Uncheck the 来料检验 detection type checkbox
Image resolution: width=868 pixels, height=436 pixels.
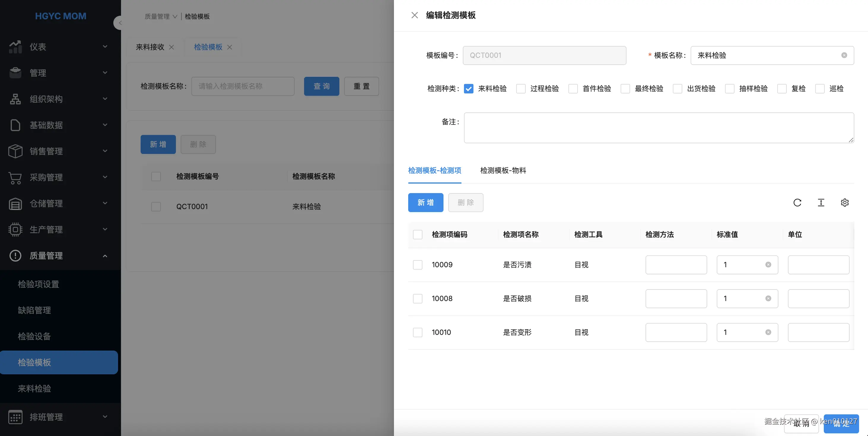click(x=468, y=89)
